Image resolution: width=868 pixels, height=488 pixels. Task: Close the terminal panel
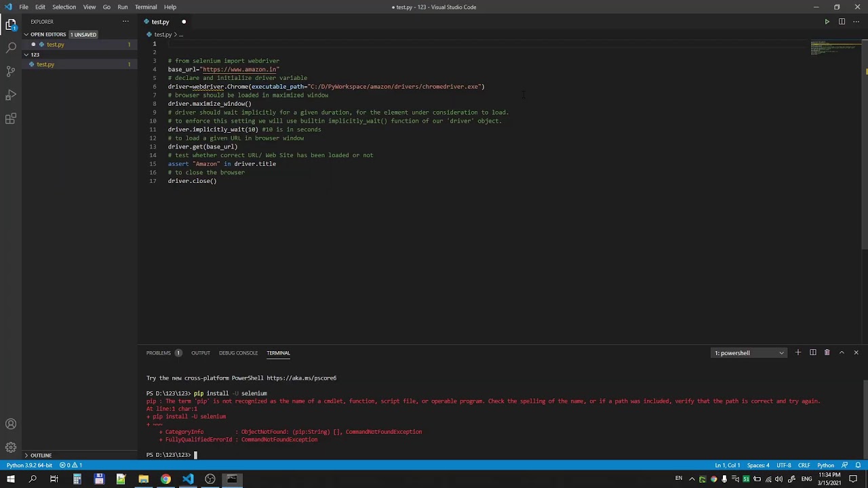point(856,352)
